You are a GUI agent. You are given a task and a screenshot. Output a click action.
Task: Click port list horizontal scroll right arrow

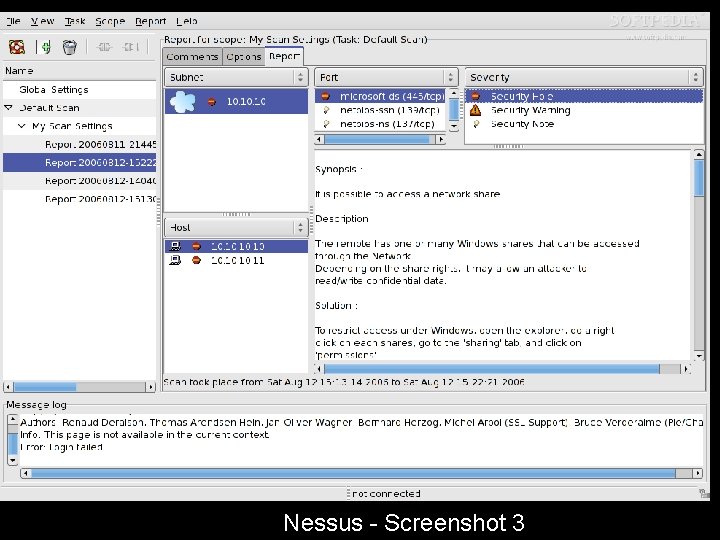[441, 139]
